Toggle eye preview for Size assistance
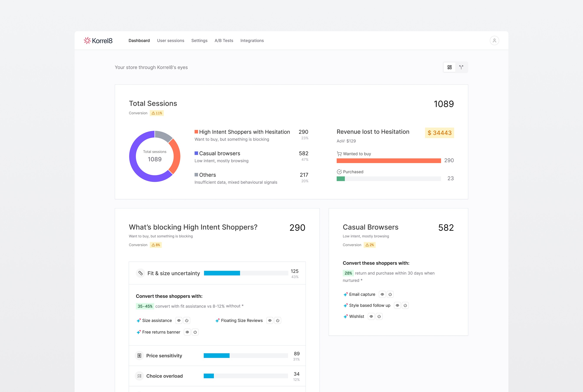The width and height of the screenshot is (583, 392). (x=179, y=320)
